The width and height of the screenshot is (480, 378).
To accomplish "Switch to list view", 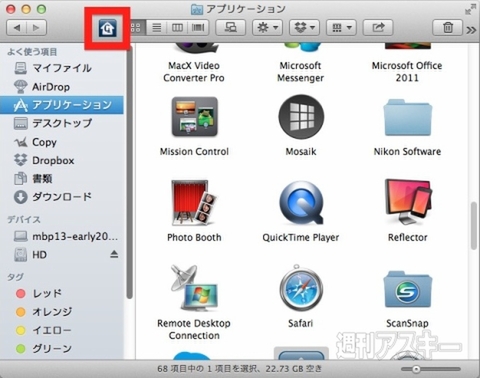I will tap(156, 28).
